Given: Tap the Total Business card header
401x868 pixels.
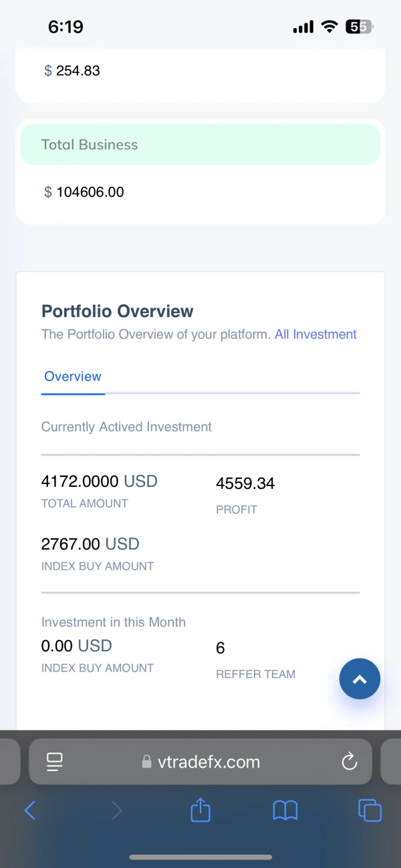Looking at the screenshot, I should tap(200, 144).
